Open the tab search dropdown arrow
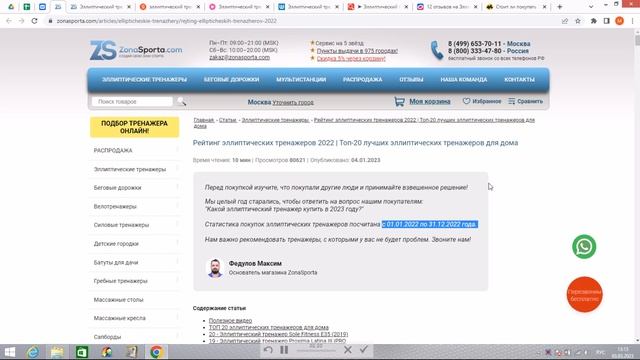This screenshot has width=640, height=360. (x=591, y=7)
